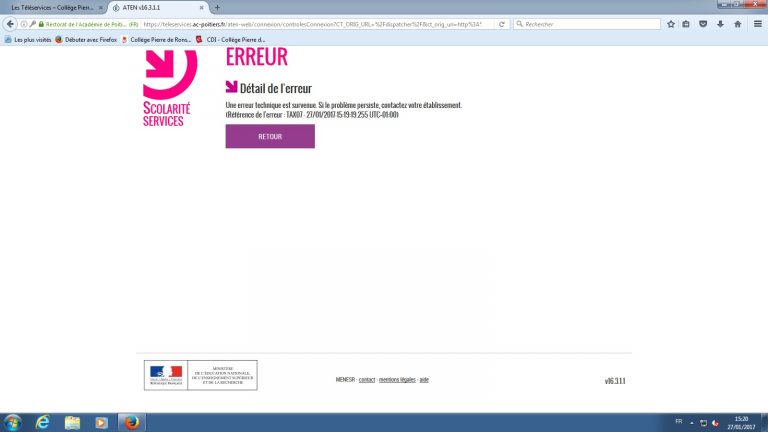Reload the page with the refresh icon
This screenshot has width=768, height=432.
coord(502,24)
